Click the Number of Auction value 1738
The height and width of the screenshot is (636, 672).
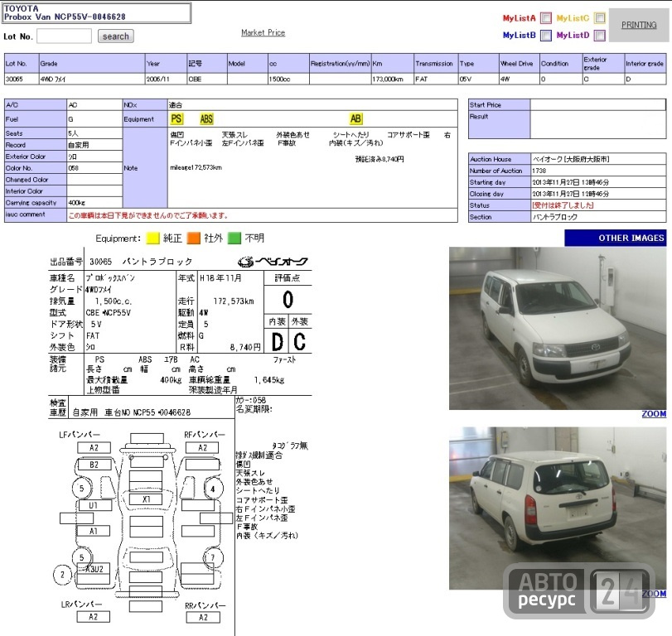click(x=539, y=171)
